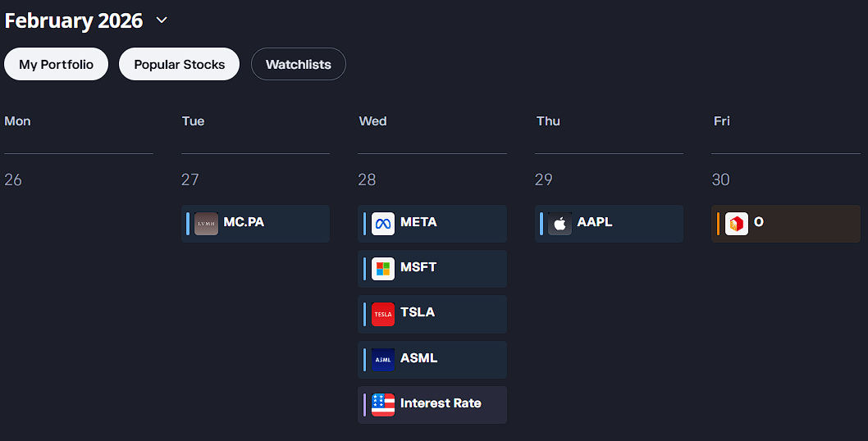
Task: Click the Apple logo icon
Action: coord(560,224)
